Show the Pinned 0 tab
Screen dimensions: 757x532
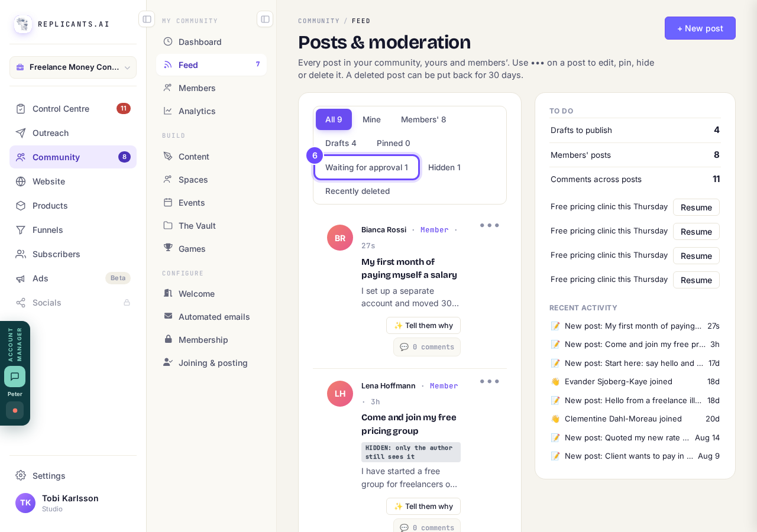tap(393, 143)
